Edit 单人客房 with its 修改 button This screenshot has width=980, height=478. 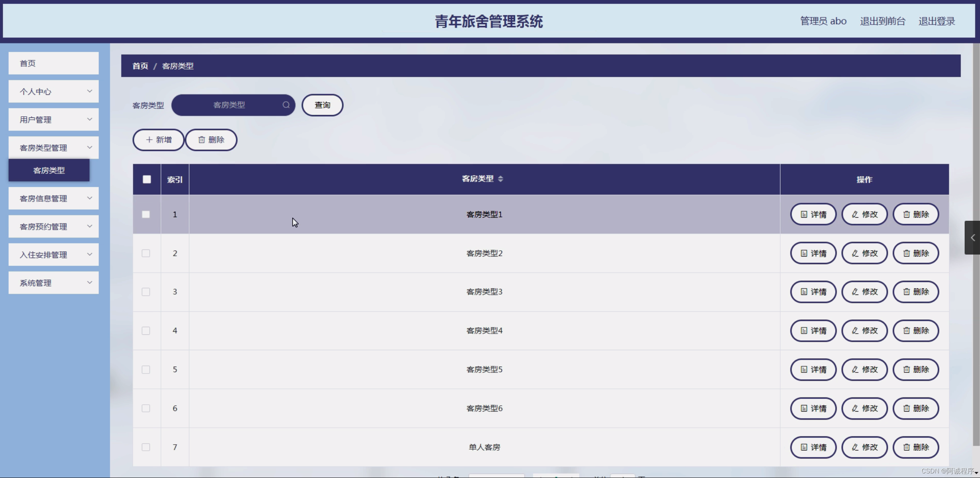[864, 447]
